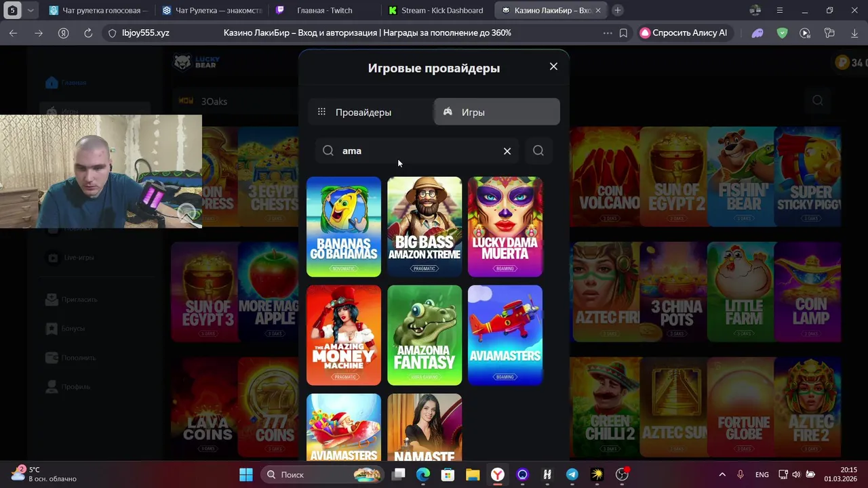Image resolution: width=868 pixels, height=488 pixels.
Task: Open the Namaste game tile
Action: point(425,428)
